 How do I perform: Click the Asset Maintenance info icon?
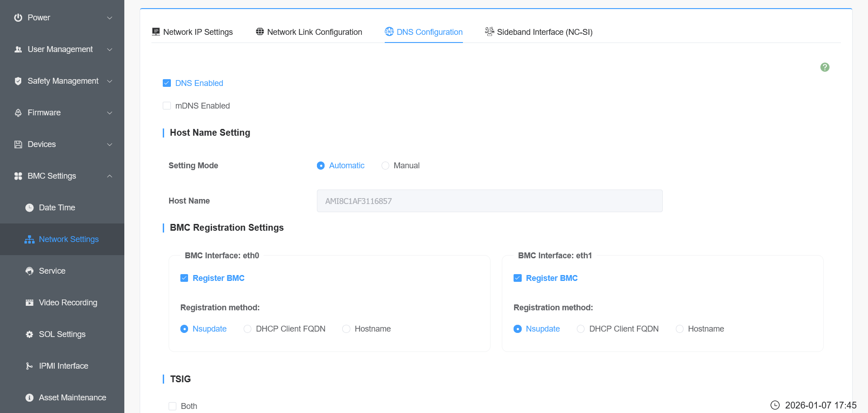pyautogui.click(x=29, y=398)
